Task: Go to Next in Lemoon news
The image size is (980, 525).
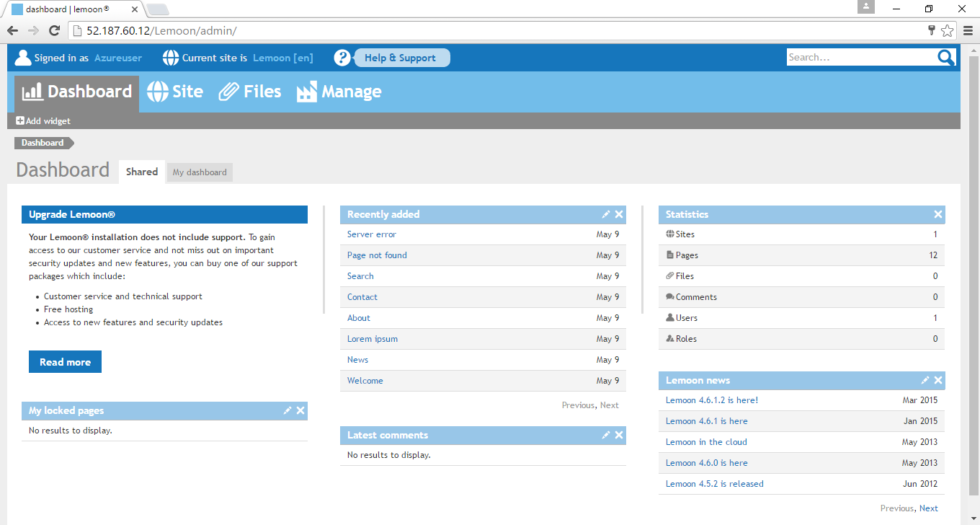Action: click(x=929, y=508)
